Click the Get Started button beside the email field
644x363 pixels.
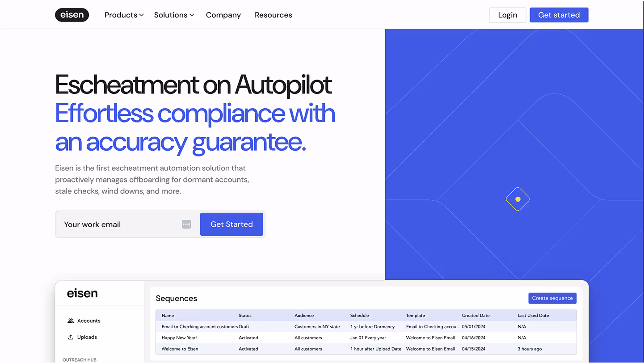[232, 224]
